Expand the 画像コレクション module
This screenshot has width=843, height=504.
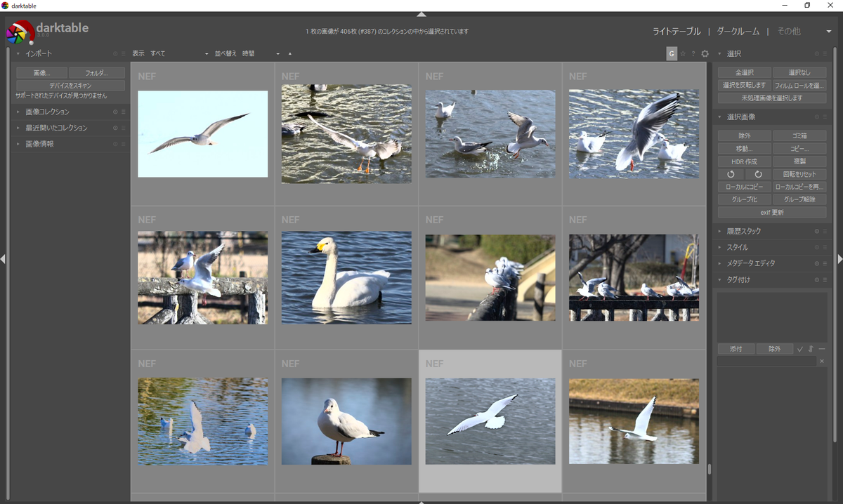click(18, 112)
